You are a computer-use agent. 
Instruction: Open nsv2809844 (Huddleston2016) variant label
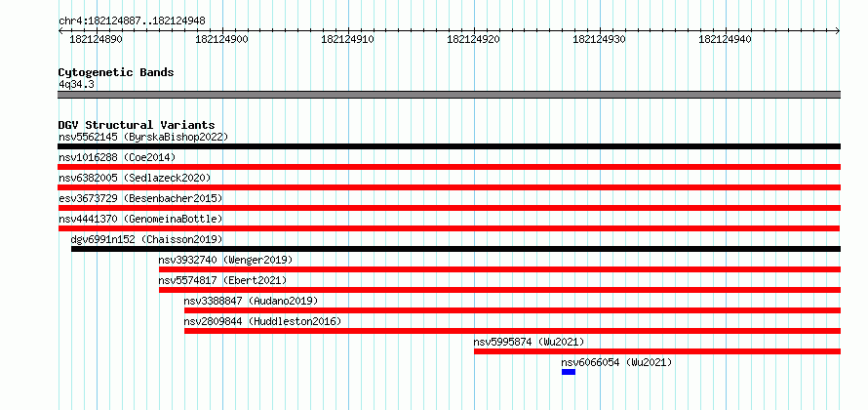coord(262,321)
